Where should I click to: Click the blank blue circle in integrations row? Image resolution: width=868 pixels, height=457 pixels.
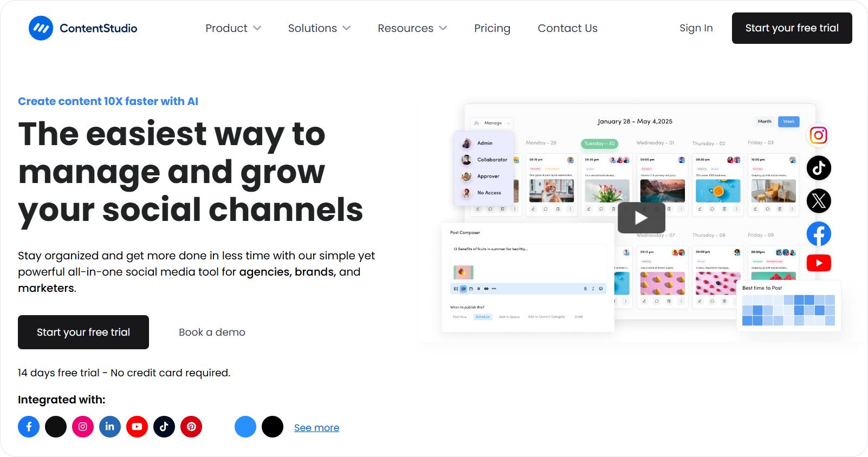245,427
